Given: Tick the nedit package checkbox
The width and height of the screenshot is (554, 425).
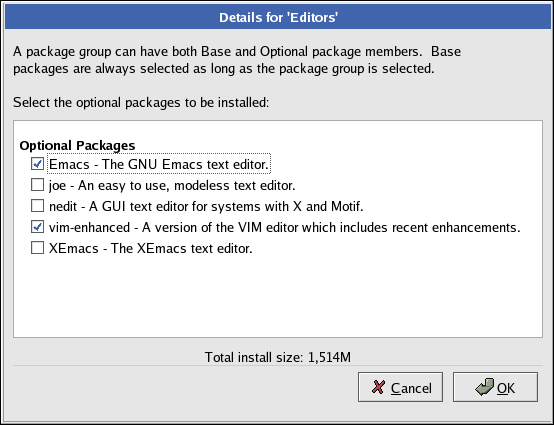Looking at the screenshot, I should pyautogui.click(x=37, y=206).
